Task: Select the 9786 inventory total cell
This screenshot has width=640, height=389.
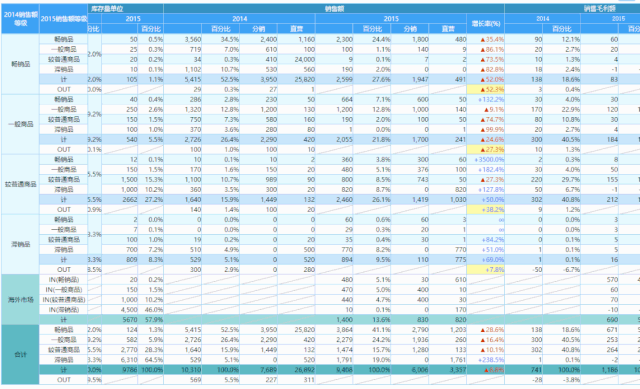Action: click(x=120, y=370)
